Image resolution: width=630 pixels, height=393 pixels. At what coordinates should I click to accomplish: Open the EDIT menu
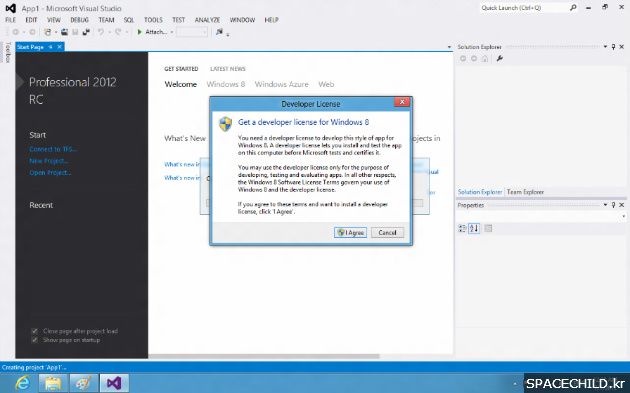[31, 20]
